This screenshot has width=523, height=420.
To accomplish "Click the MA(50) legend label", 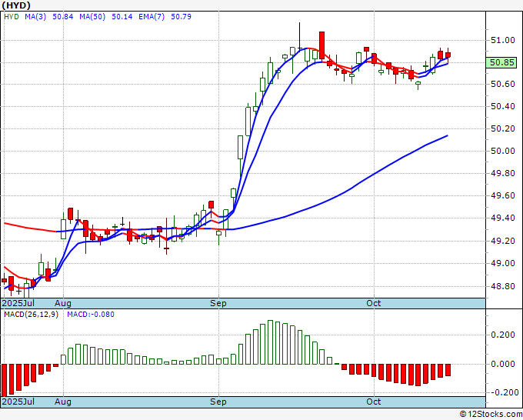I will point(92,16).
